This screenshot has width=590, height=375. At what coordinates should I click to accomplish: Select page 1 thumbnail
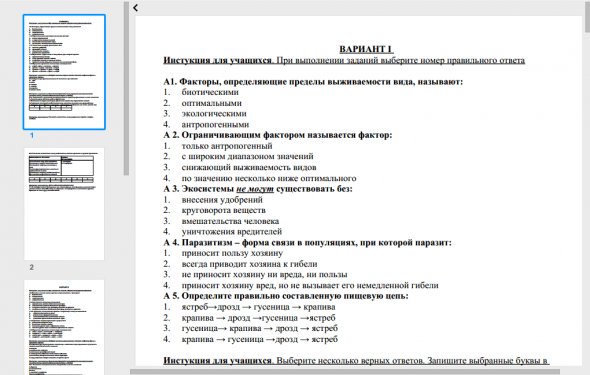coord(64,72)
